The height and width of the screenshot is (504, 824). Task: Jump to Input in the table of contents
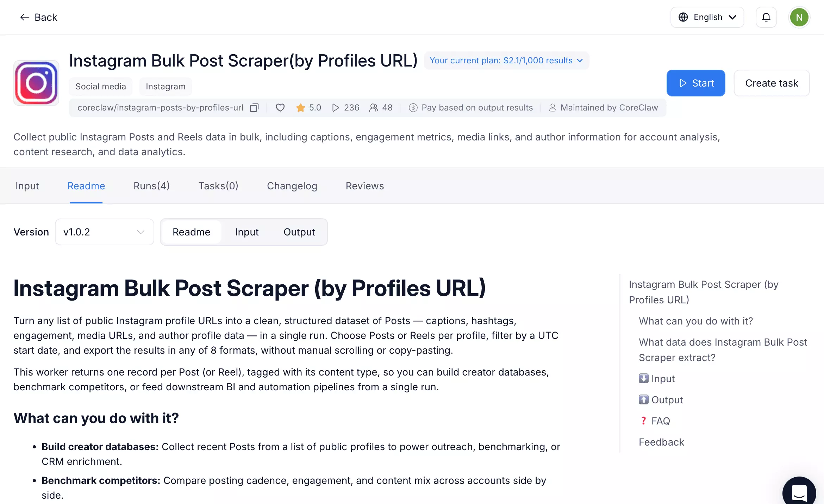657,379
